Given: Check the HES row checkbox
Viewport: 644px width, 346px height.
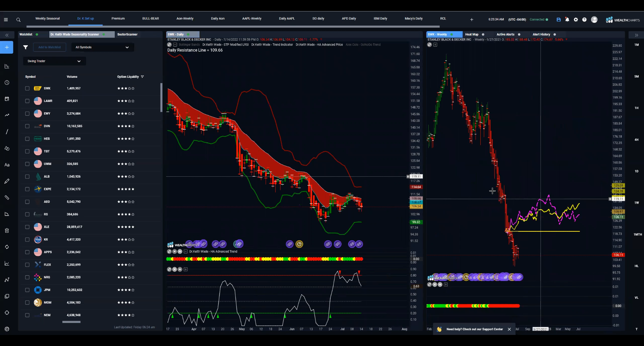Looking at the screenshot, I should [x=27, y=139].
